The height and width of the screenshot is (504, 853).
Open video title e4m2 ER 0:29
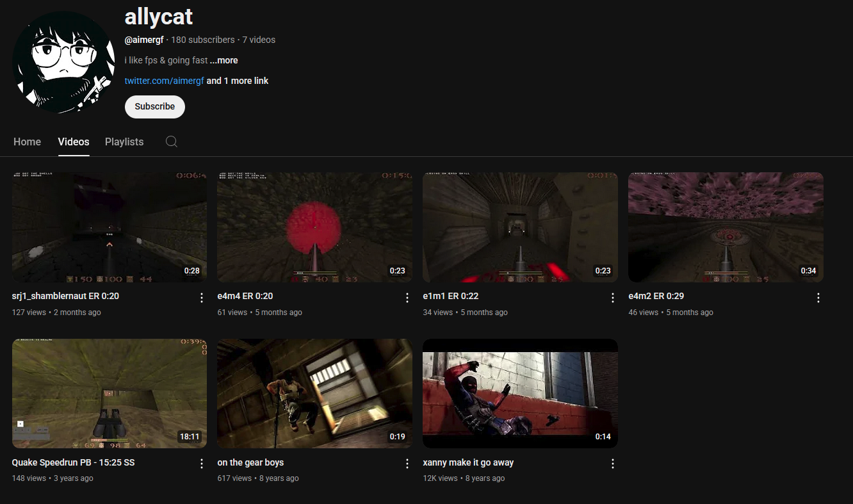[656, 296]
